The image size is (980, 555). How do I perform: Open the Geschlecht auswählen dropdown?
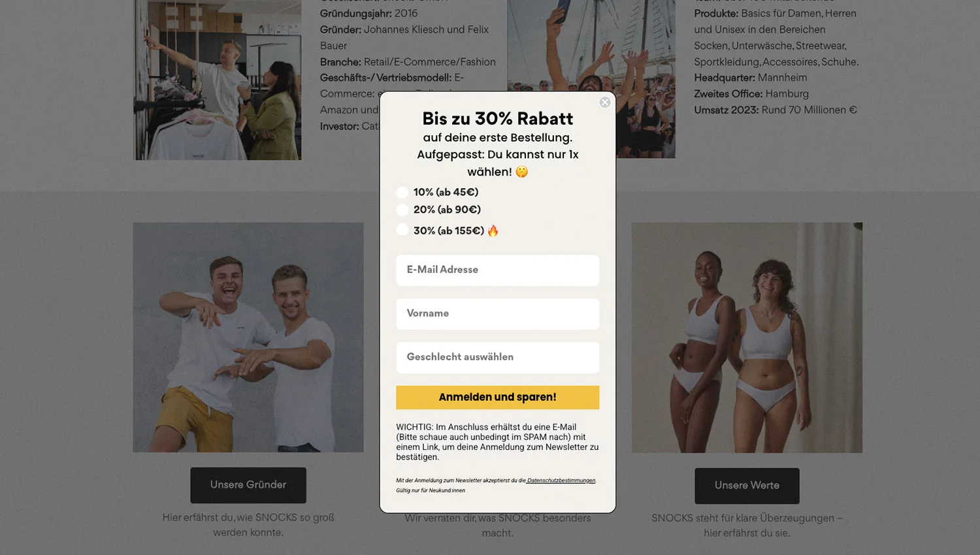click(x=498, y=358)
